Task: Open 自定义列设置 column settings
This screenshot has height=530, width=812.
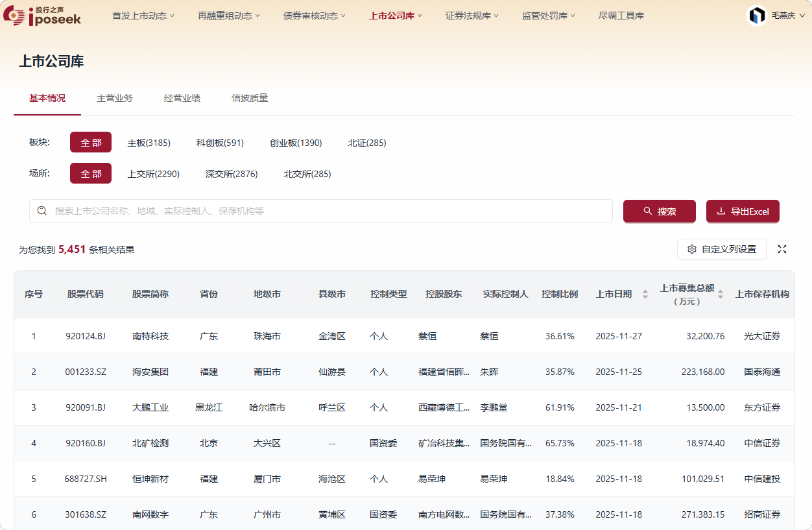Action: (722, 249)
